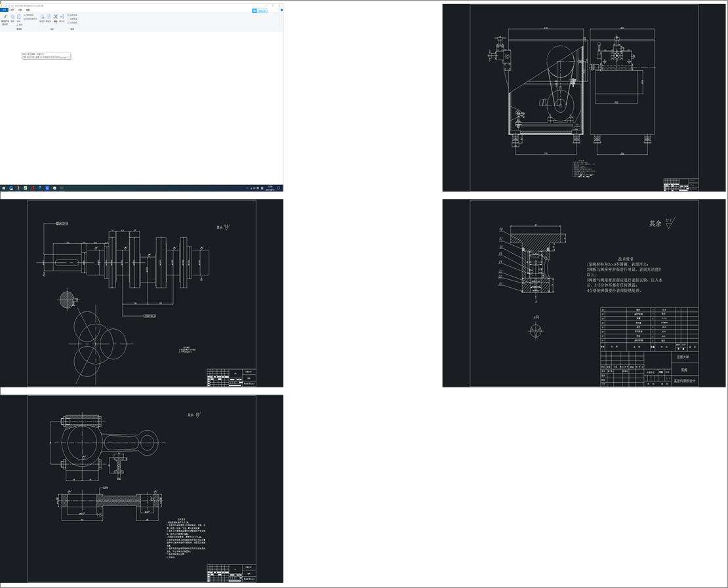Click the Copy icon in Explorer ribbon
728x588 pixels.
click(12, 18)
